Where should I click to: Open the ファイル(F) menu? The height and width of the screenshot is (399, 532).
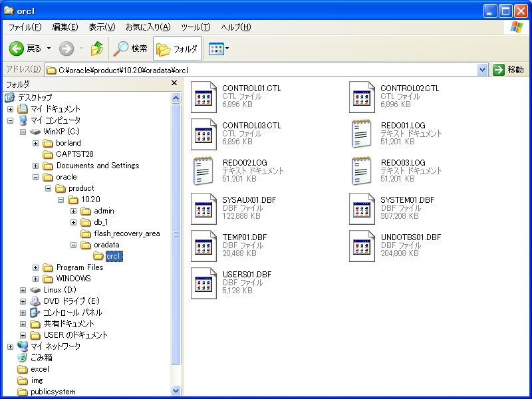(x=25, y=27)
